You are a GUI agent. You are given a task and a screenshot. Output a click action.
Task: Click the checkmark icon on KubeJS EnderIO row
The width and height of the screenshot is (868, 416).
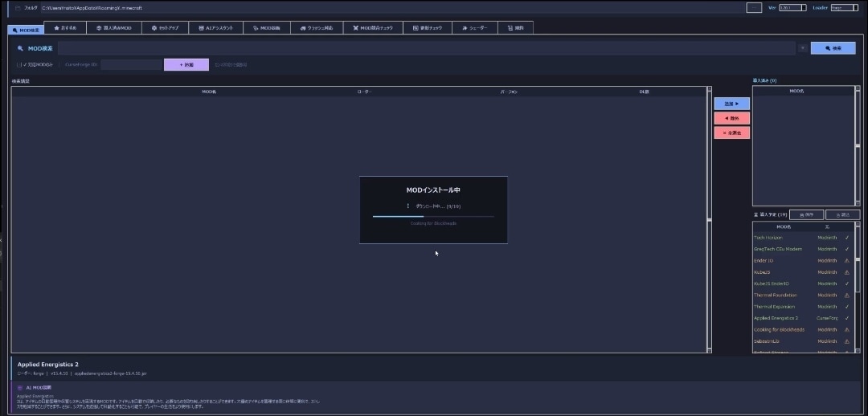pos(847,283)
